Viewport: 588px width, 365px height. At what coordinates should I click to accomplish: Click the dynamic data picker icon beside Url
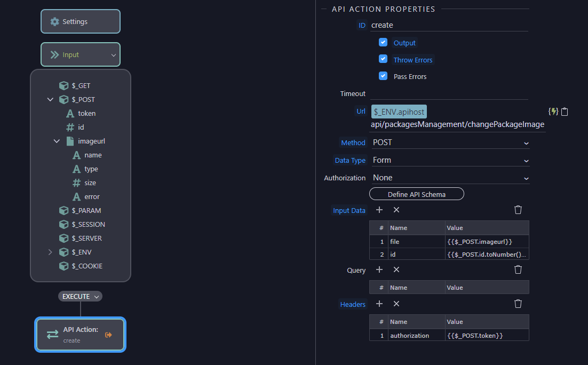553,112
